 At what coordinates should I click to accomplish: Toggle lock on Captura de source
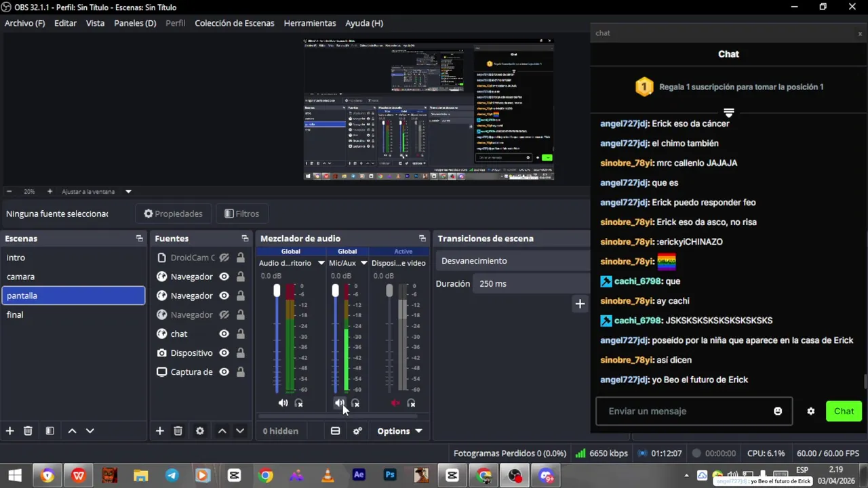point(241,371)
